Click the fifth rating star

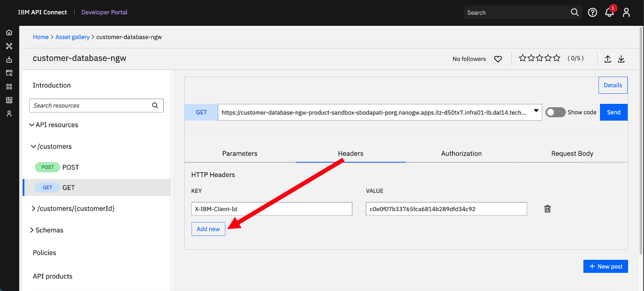(x=556, y=58)
